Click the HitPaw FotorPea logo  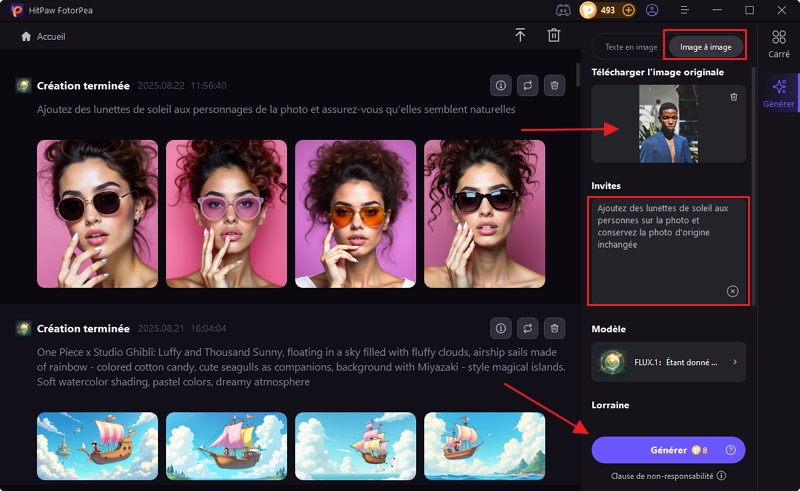pyautogui.click(x=17, y=10)
